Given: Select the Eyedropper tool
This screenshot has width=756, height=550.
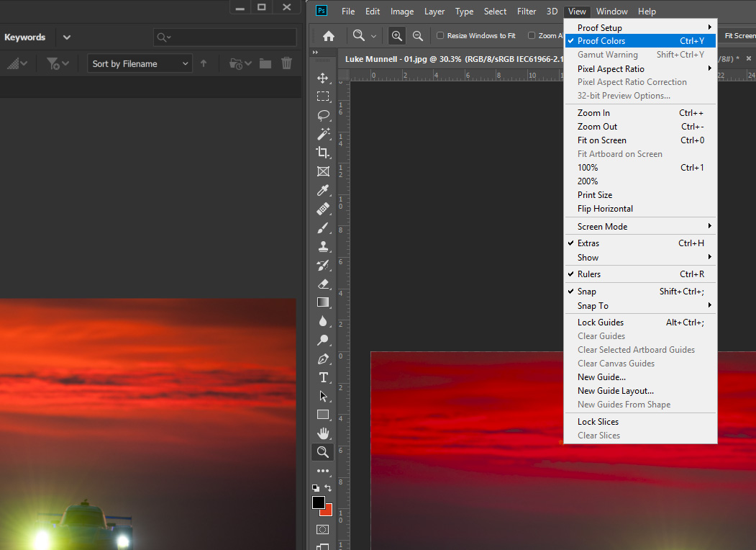Looking at the screenshot, I should 323,189.
